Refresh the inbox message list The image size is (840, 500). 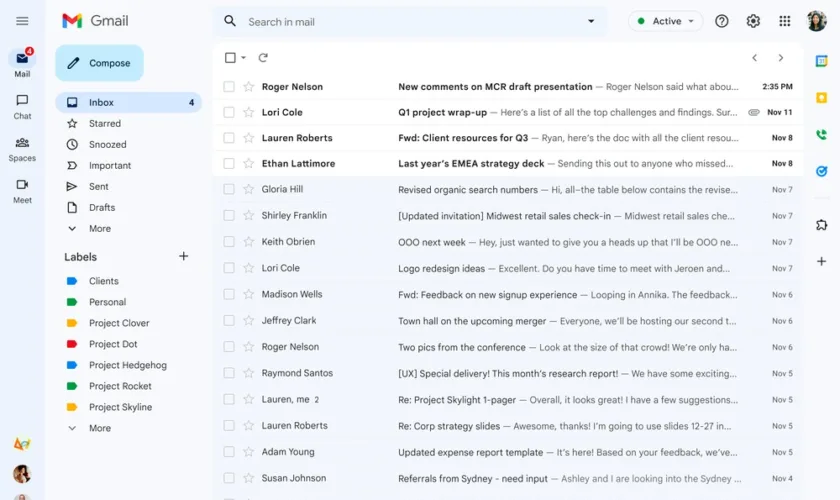263,58
